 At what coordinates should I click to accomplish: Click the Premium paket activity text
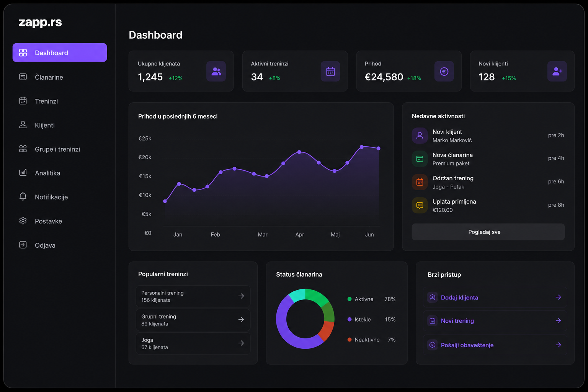[451, 163]
